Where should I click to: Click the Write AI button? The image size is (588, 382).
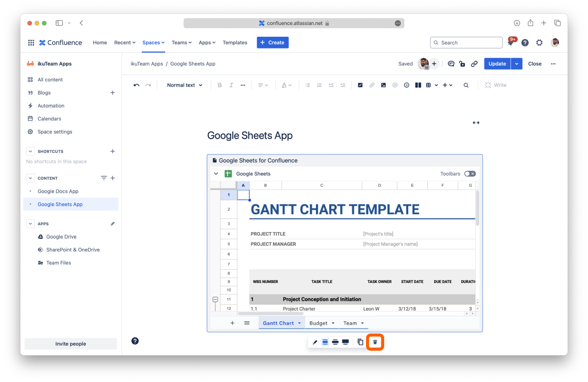tap(495, 85)
